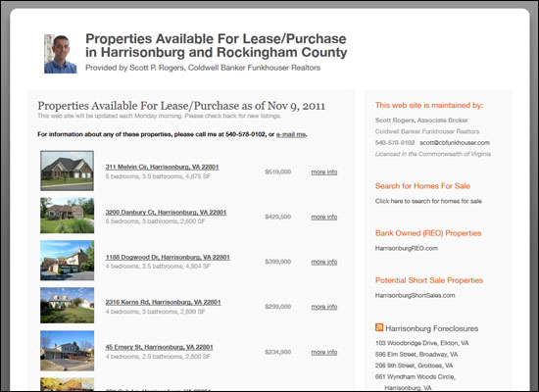Viewport: 539px width, 392px height.
Task: Open 103 Woodbridge Drive, Elkton foreclosure
Action: 422,343
